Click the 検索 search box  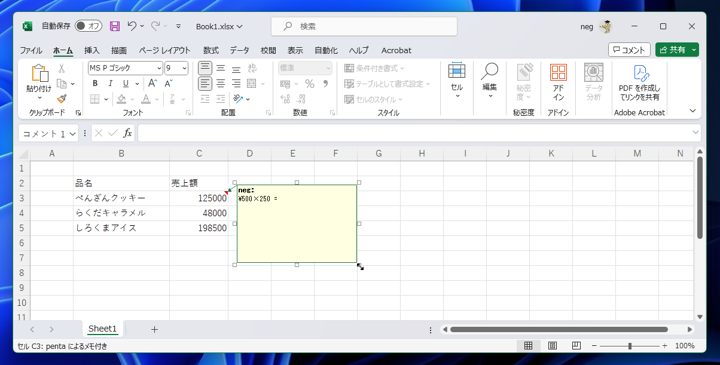364,27
